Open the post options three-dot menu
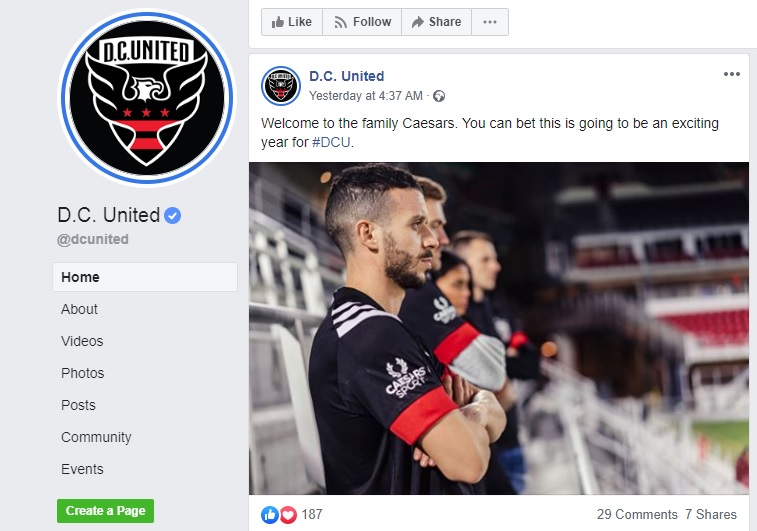This screenshot has height=531, width=757. 731,74
